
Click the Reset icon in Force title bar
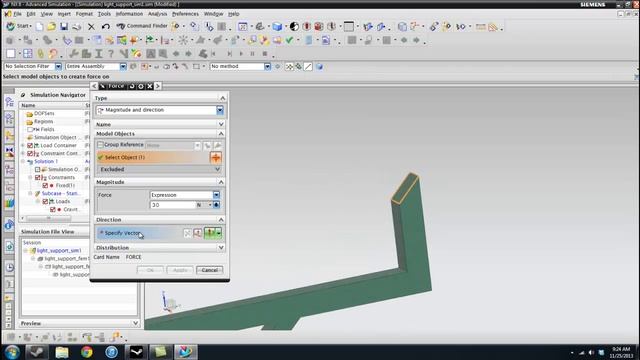click(132, 86)
